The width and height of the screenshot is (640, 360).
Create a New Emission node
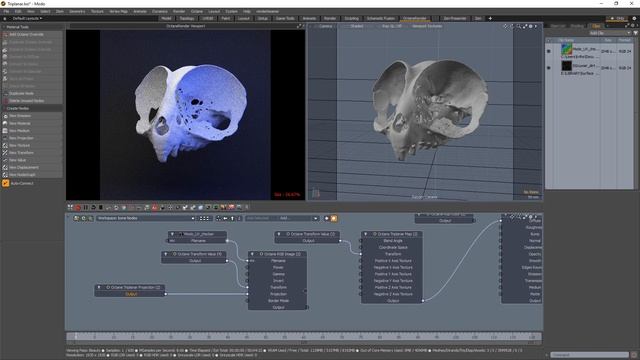tap(32, 116)
